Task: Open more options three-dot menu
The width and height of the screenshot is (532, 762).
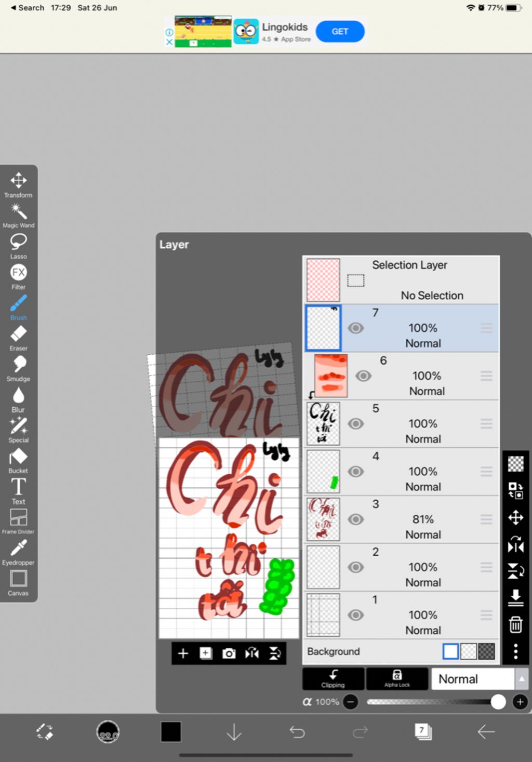Action: pyautogui.click(x=515, y=651)
